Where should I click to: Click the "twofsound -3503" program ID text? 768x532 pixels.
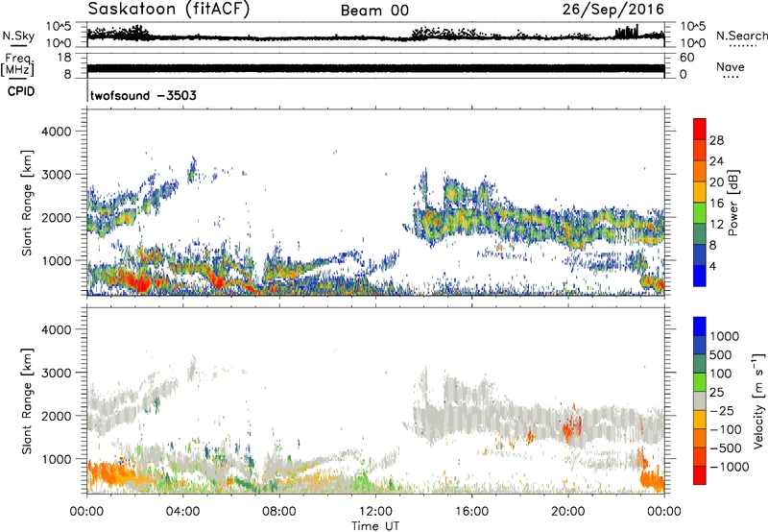[143, 95]
